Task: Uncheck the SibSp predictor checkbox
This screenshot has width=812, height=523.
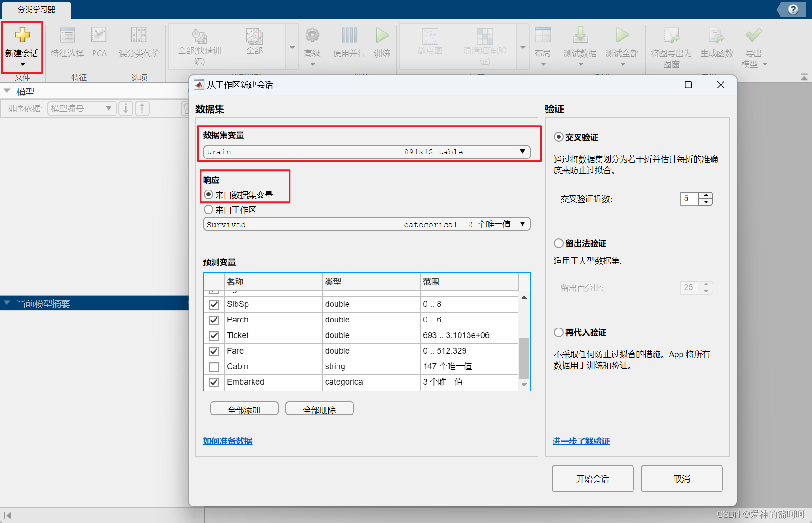Action: tap(214, 304)
